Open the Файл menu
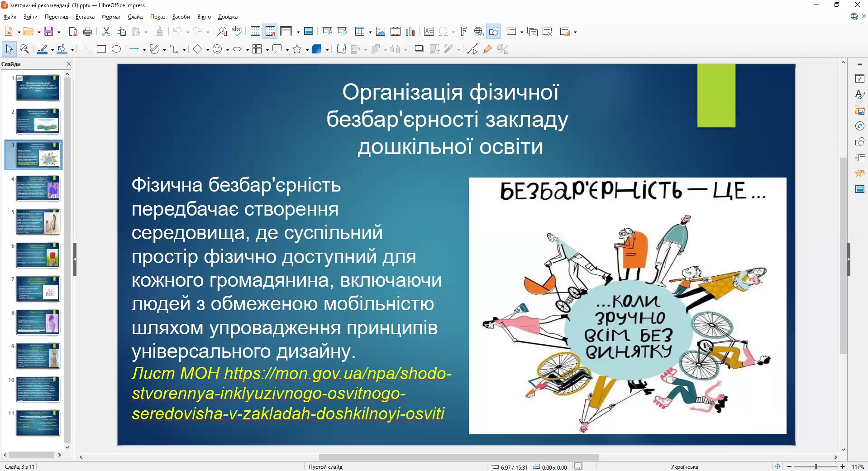 [10, 17]
